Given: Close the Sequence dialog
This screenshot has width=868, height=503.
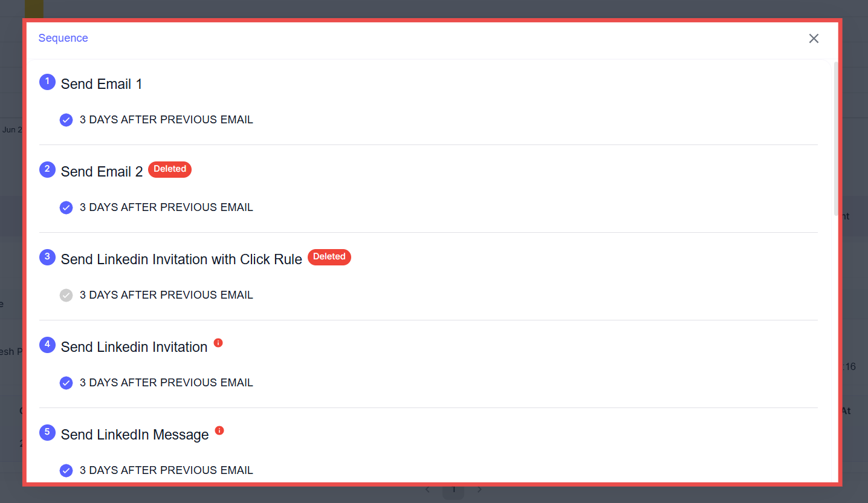Looking at the screenshot, I should [x=814, y=39].
